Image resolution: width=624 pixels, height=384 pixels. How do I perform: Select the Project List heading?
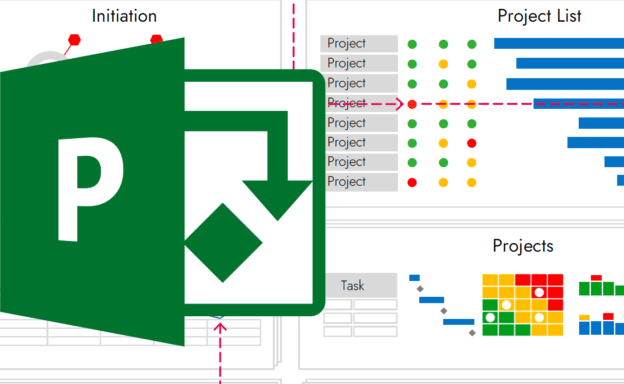click(x=539, y=16)
